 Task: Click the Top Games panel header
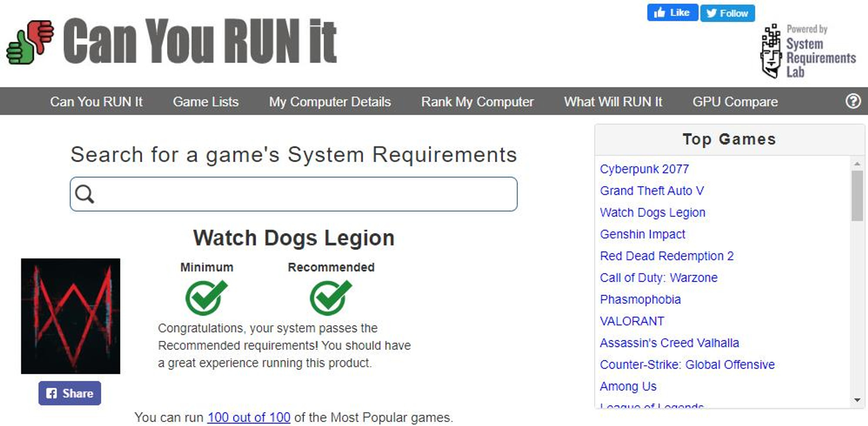pos(729,140)
